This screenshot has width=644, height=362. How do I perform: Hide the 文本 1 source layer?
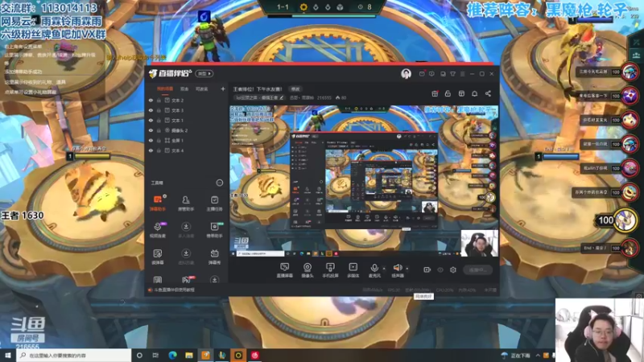pos(151,120)
